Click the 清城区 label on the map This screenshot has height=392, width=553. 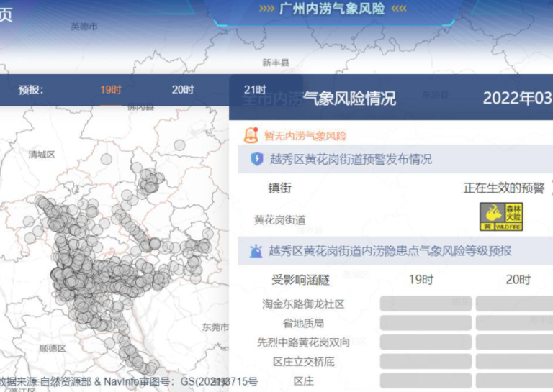point(42,155)
